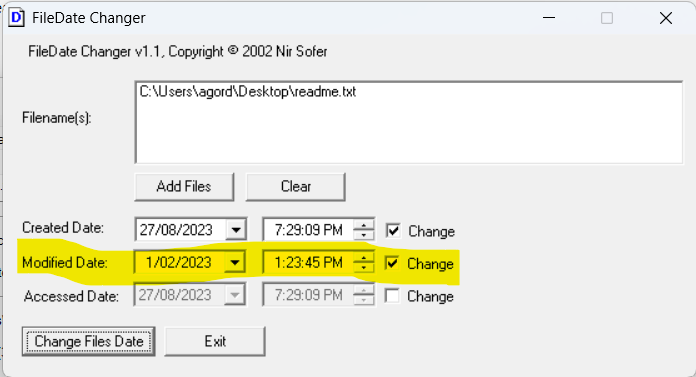The width and height of the screenshot is (696, 377).
Task: Decrease Created Date time with down arrow
Action: click(x=364, y=235)
